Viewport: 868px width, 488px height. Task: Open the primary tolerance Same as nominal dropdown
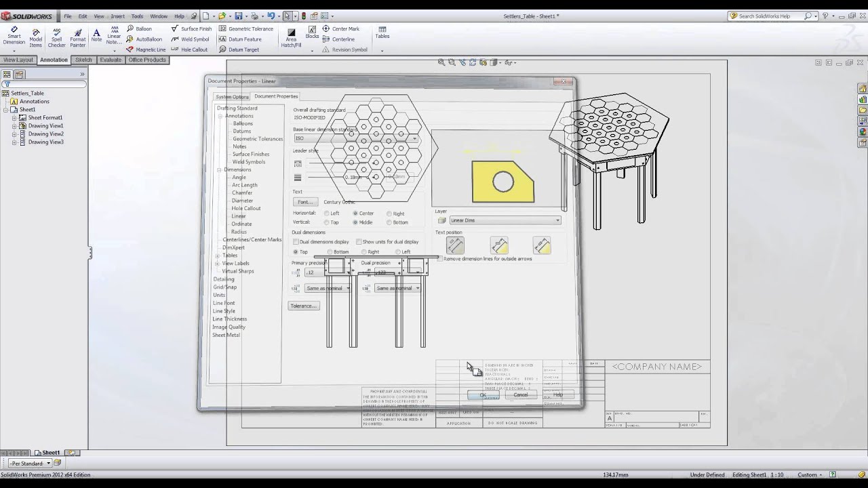[328, 288]
